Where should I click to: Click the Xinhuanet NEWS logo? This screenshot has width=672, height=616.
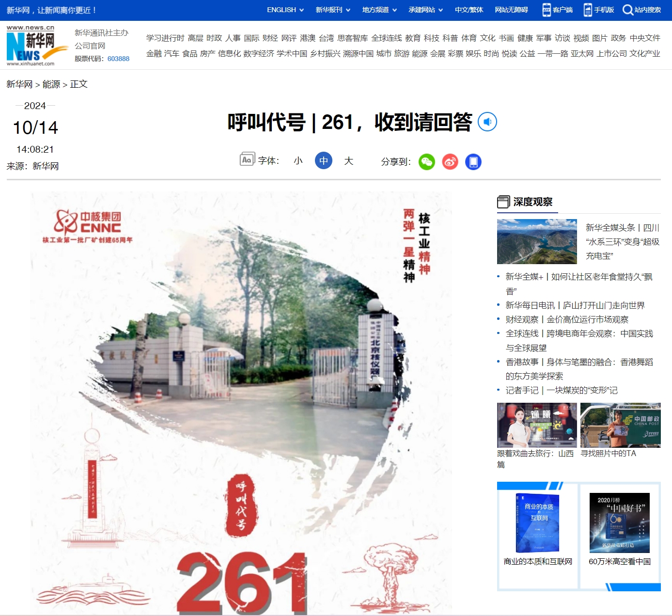37,45
